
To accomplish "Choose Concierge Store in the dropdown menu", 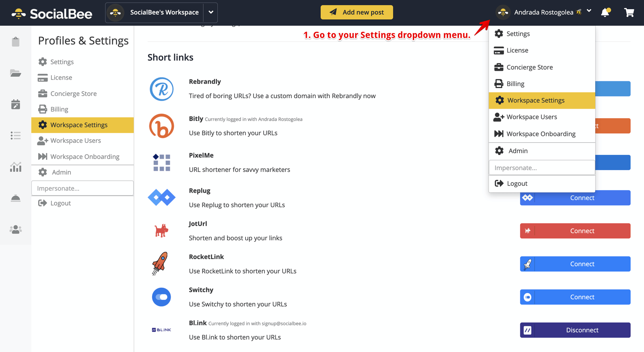I will point(542,67).
